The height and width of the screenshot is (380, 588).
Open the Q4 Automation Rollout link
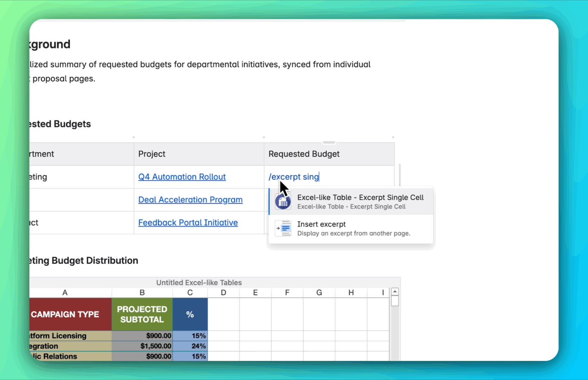pyautogui.click(x=182, y=177)
